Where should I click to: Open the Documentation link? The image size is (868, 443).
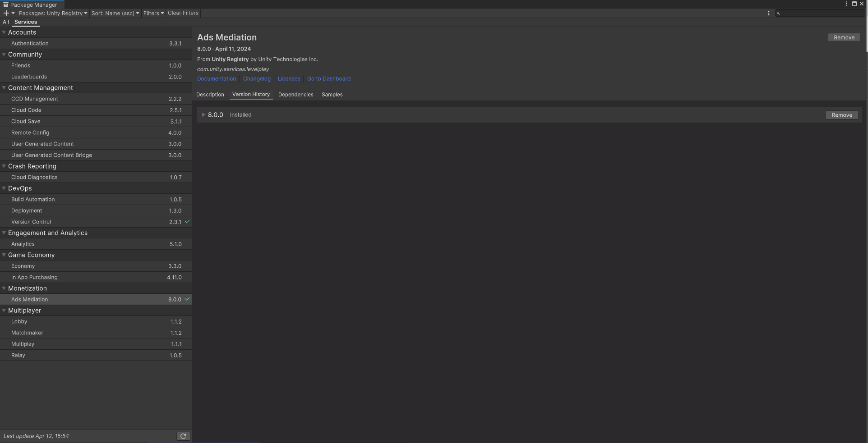point(217,79)
